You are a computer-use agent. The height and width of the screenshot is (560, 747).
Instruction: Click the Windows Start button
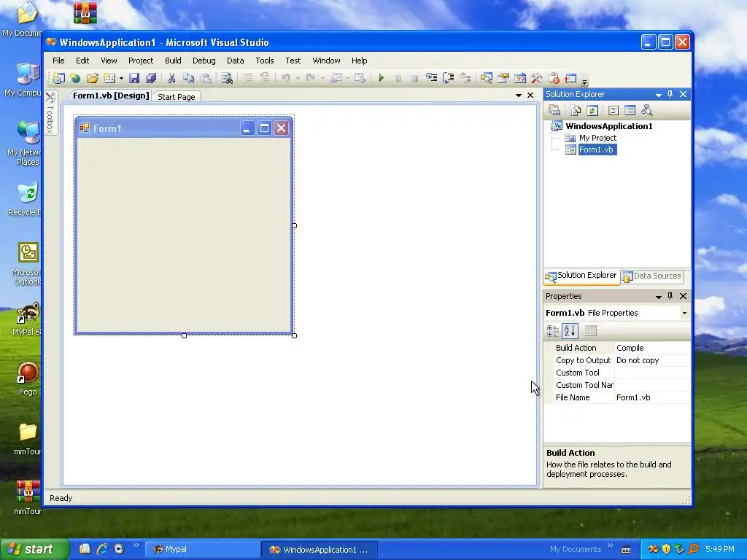pos(34,550)
